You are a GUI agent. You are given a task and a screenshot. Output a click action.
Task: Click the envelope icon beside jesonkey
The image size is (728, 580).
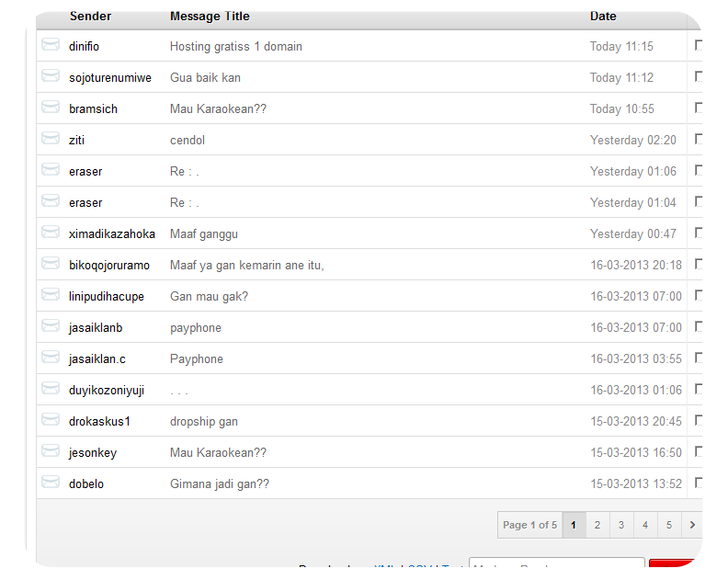point(51,450)
